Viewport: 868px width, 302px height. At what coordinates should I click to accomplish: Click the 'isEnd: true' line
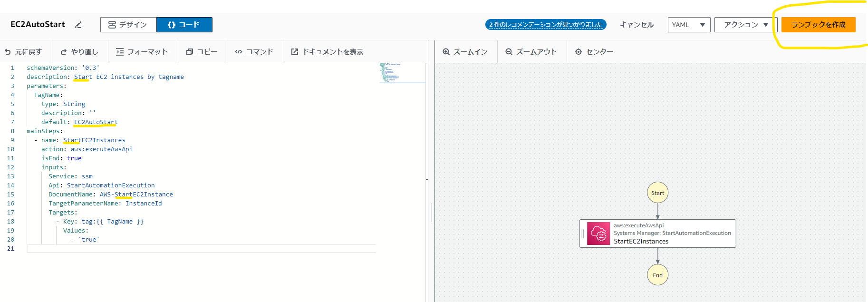(61, 158)
